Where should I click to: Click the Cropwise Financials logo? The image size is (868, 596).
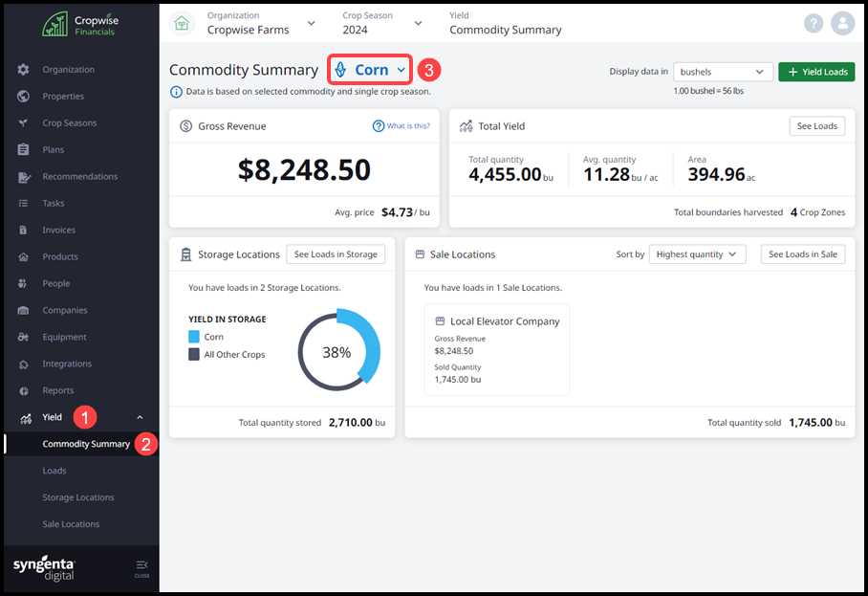coord(79,24)
